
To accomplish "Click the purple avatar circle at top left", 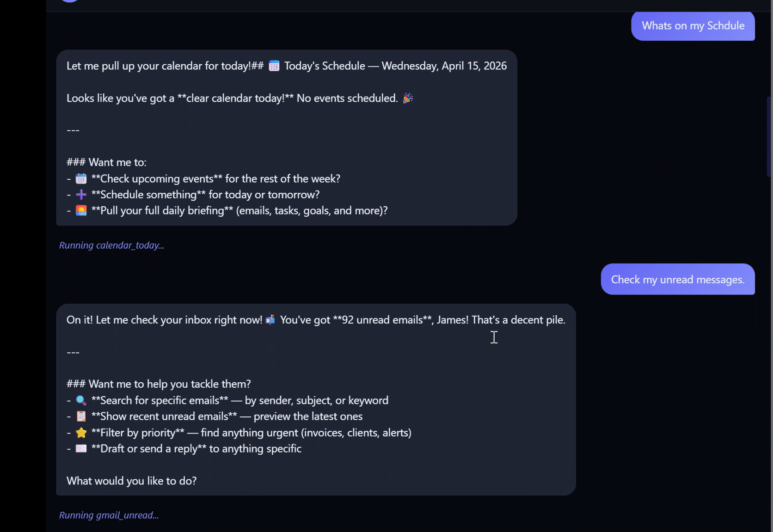I will [68, 1].
